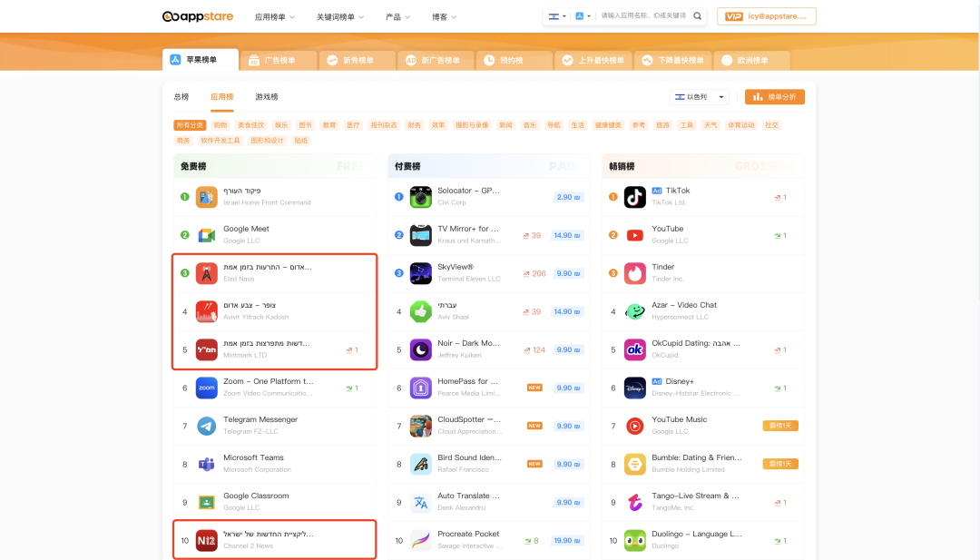Enable the 购物 category filter
This screenshot has width=980, height=560.
click(219, 124)
